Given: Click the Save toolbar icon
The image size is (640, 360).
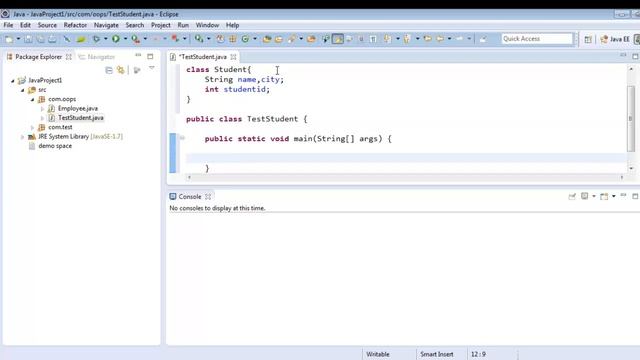Looking at the screenshot, I should 28,39.
